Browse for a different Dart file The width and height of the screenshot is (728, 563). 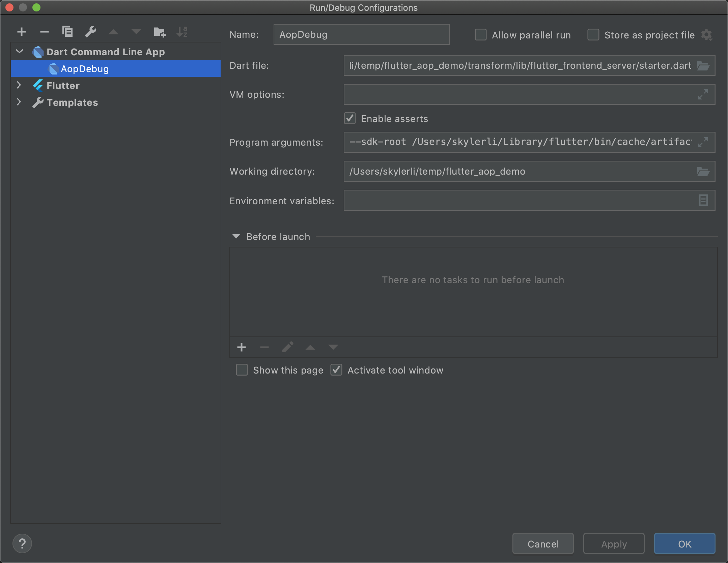click(703, 65)
